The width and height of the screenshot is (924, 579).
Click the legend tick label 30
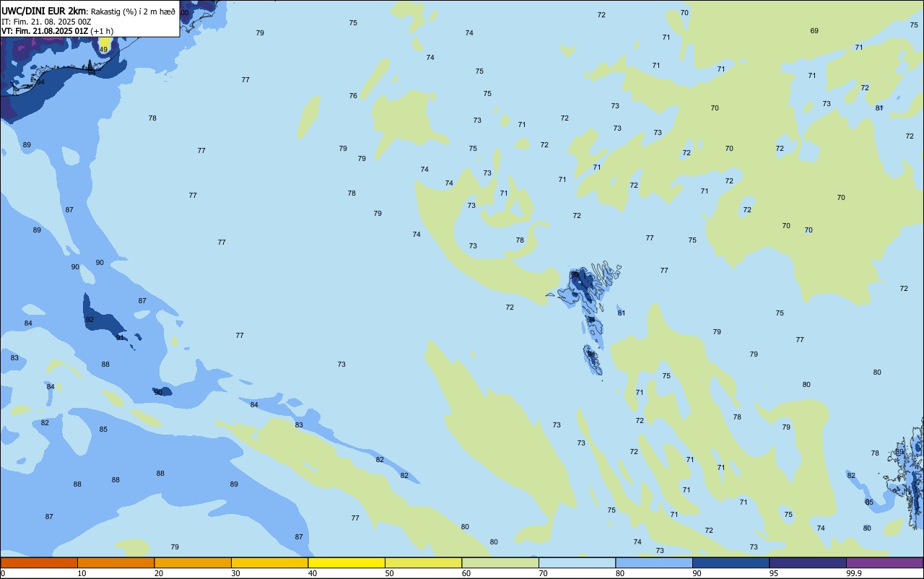coord(235,573)
